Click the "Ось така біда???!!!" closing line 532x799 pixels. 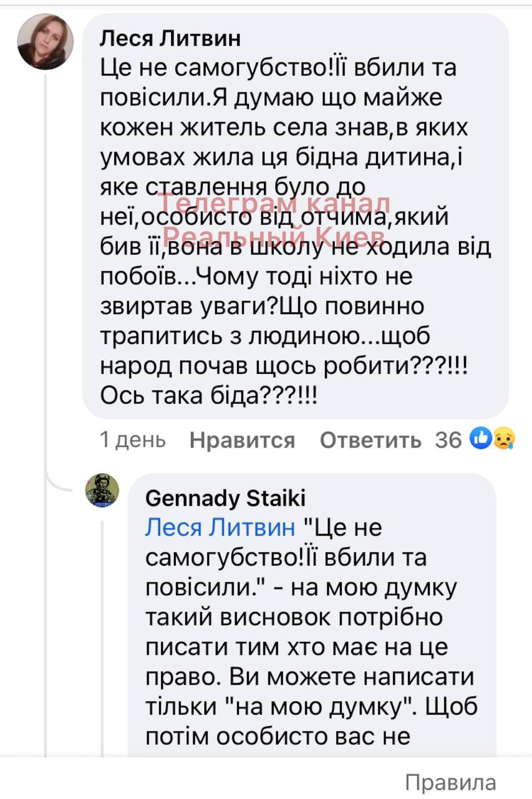click(209, 396)
